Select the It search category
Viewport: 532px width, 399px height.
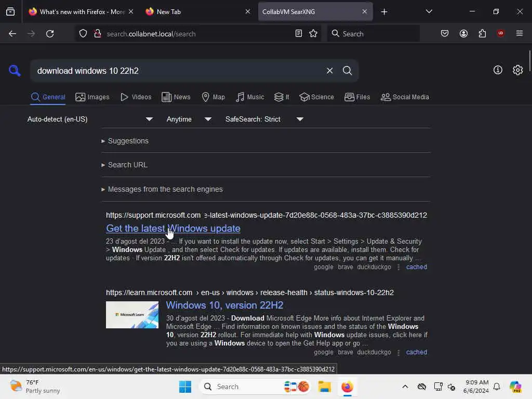pyautogui.click(x=282, y=97)
